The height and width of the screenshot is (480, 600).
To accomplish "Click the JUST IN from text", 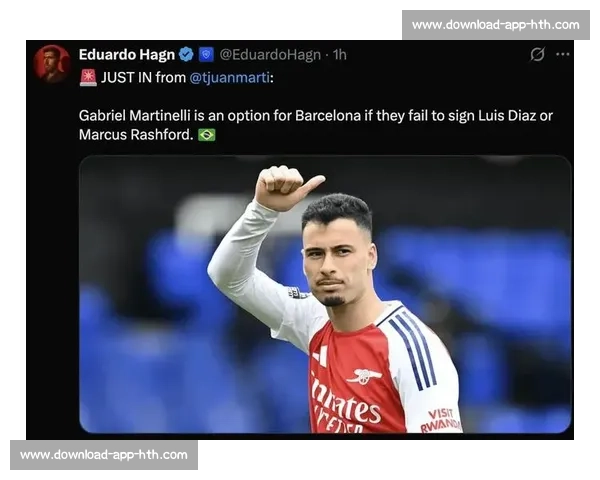I will coord(143,78).
